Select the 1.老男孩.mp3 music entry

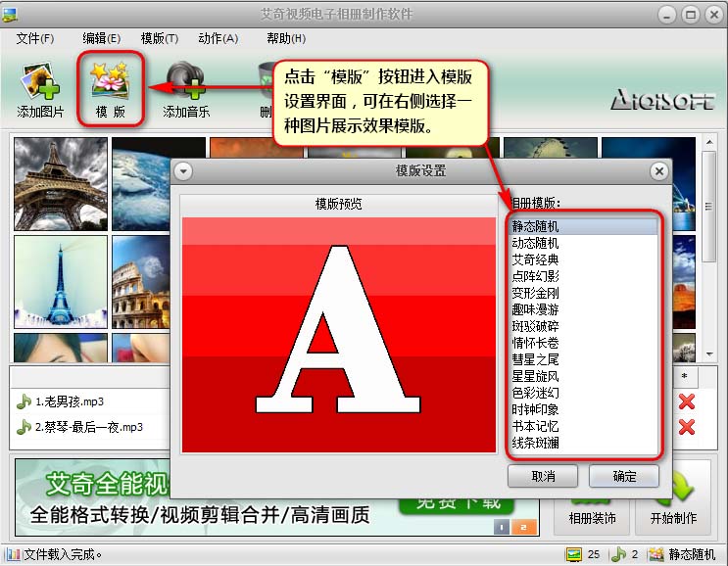pyautogui.click(x=70, y=401)
